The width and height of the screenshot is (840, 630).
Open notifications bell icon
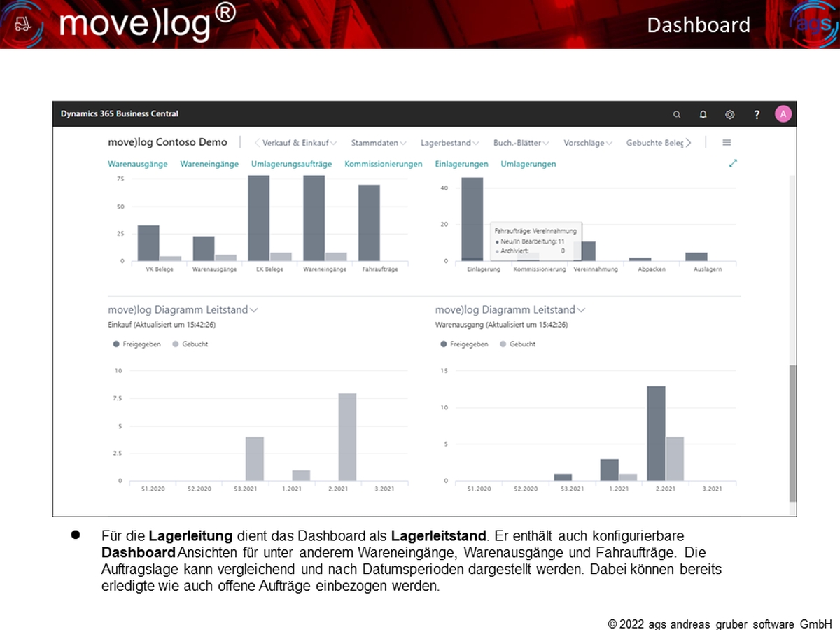pos(703,114)
